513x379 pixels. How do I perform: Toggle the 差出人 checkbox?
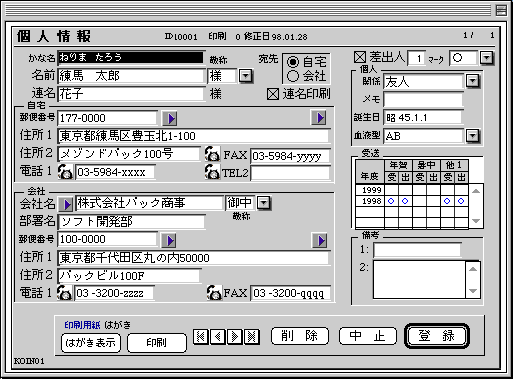pos(360,57)
